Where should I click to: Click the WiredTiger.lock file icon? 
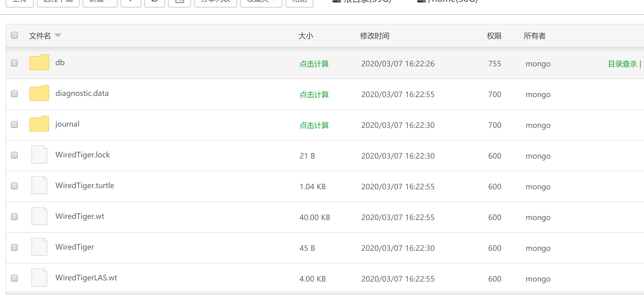tap(39, 155)
